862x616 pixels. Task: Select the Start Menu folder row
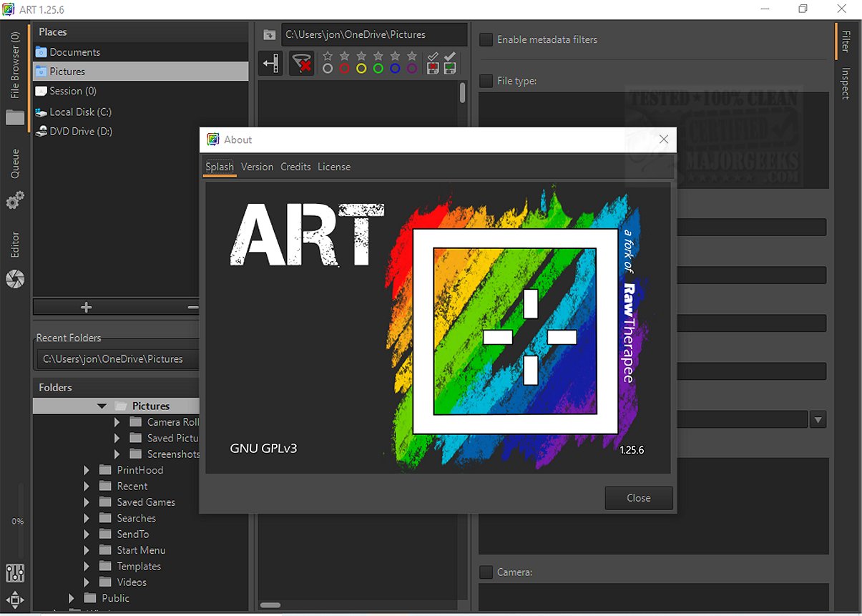[x=141, y=550]
